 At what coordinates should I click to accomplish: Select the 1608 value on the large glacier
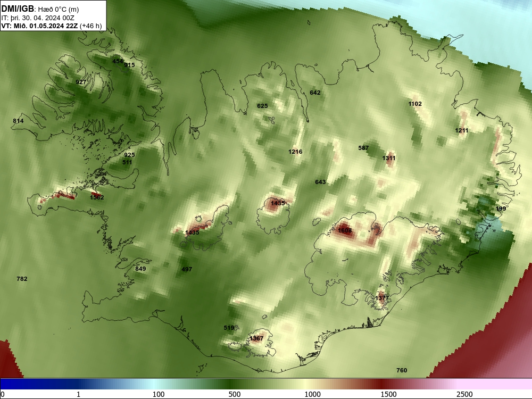point(345,231)
